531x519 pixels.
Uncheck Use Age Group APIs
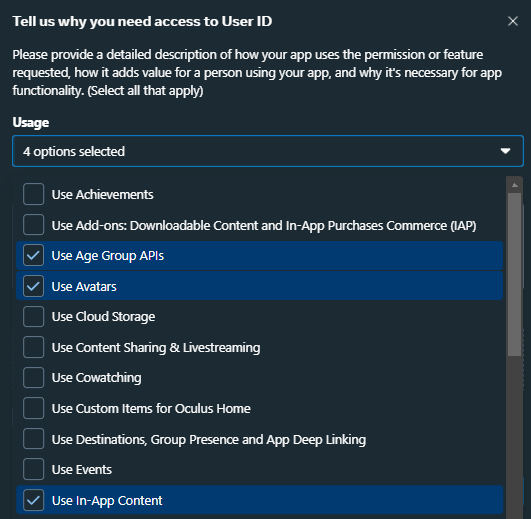pyautogui.click(x=34, y=255)
